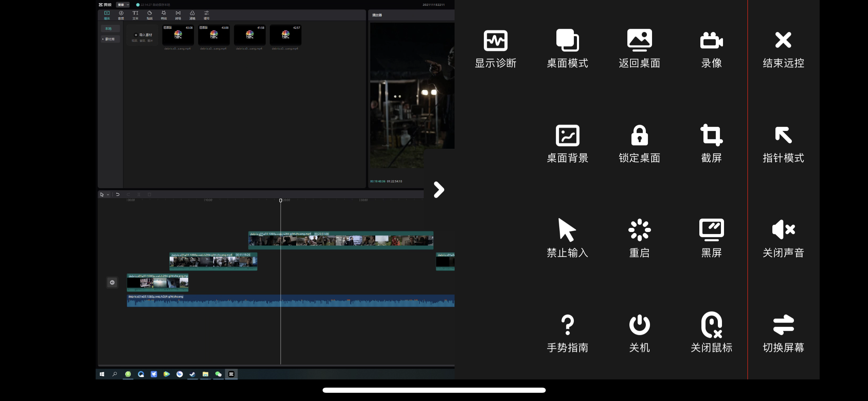Tap 返回桌面 return to desktop icon
This screenshot has width=868, height=401.
639,41
